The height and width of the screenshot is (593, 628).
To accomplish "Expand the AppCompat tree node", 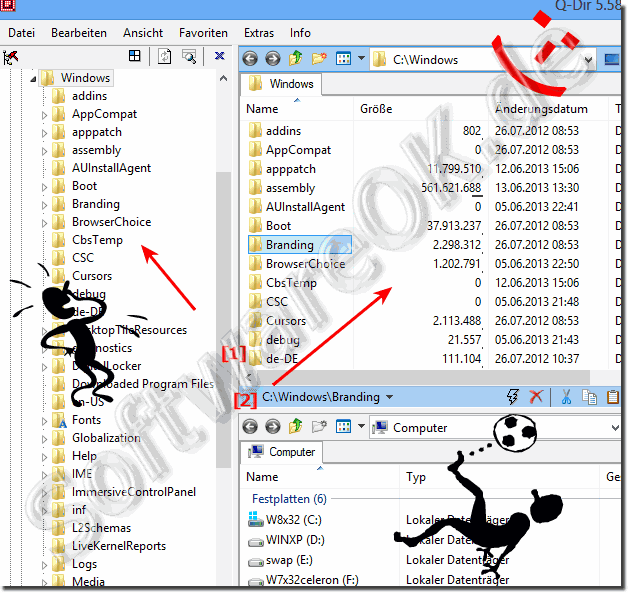I will (x=44, y=115).
